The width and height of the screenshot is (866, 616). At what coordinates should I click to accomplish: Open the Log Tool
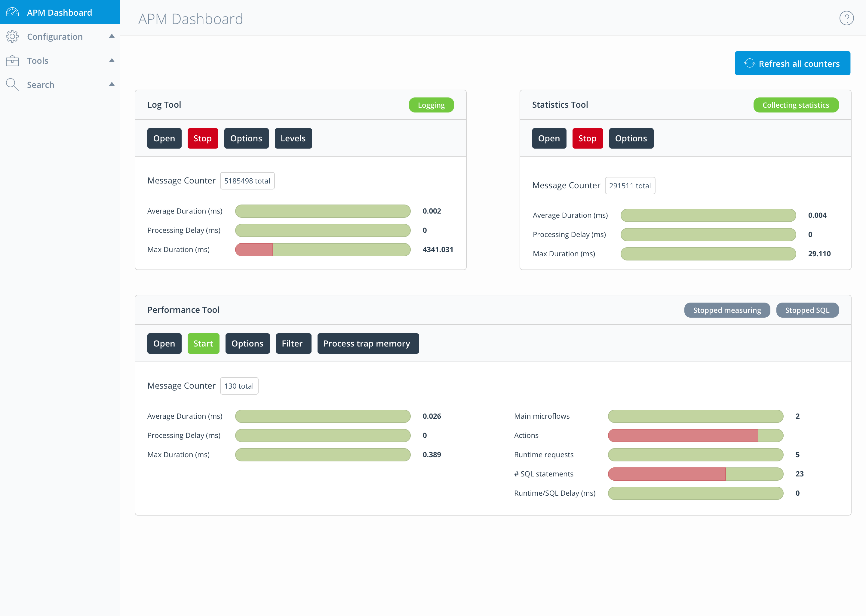pos(164,138)
